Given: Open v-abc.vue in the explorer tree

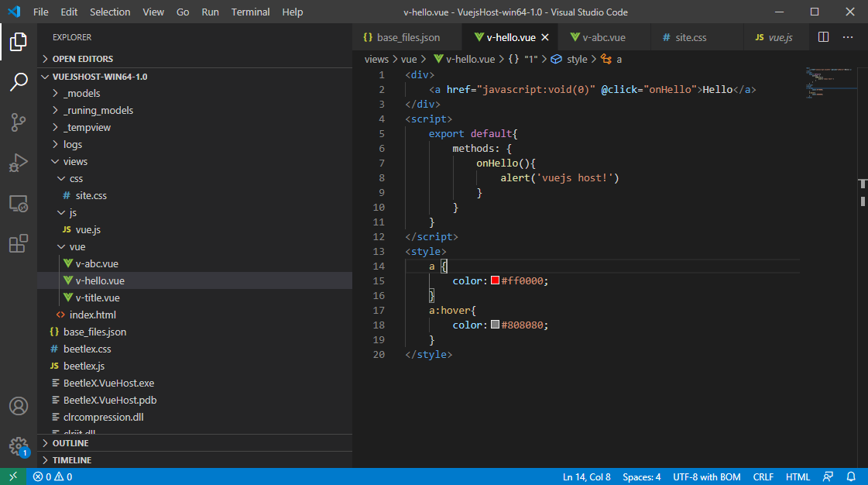Looking at the screenshot, I should 194,264.
